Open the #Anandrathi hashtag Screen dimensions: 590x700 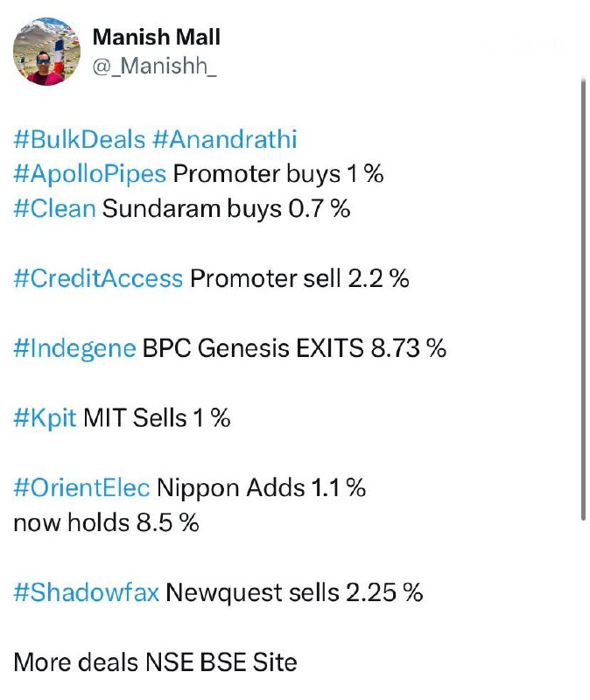tap(225, 139)
